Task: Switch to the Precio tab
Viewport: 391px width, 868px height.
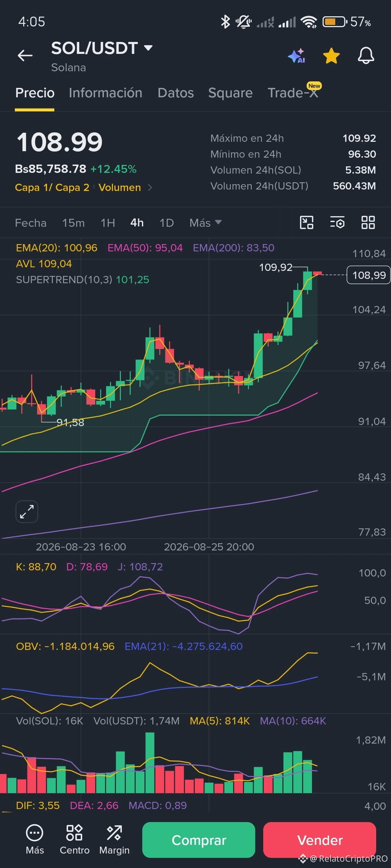Action: coord(35,93)
